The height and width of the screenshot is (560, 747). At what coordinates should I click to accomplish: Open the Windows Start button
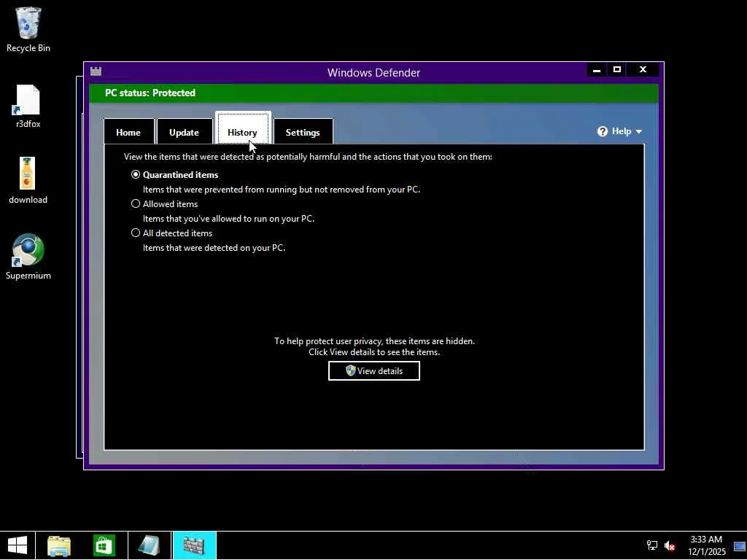[x=18, y=545]
